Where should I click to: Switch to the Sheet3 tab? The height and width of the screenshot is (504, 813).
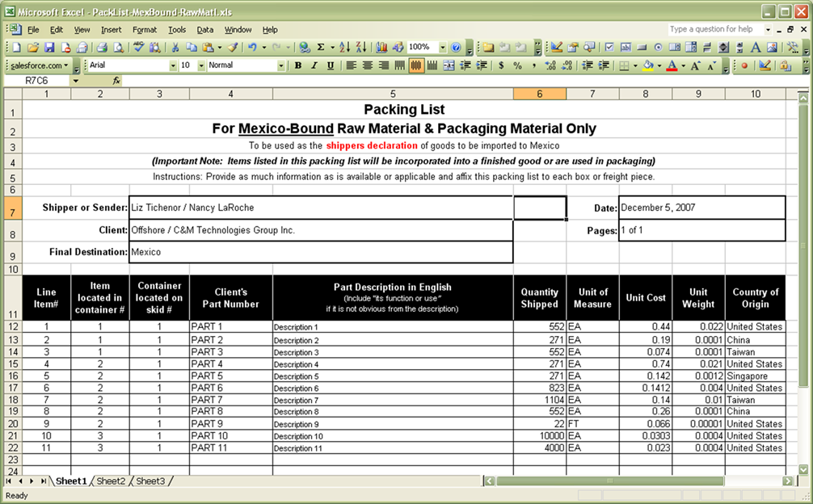(x=150, y=481)
